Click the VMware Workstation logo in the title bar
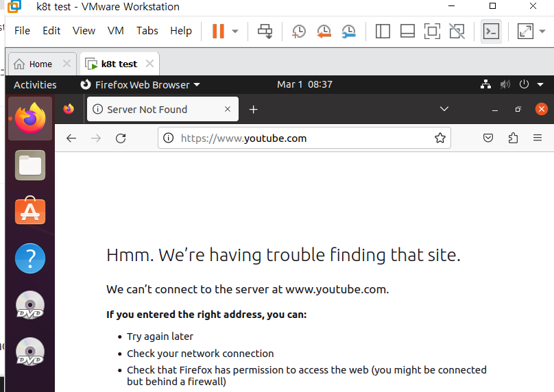The height and width of the screenshot is (392, 554). [14, 6]
